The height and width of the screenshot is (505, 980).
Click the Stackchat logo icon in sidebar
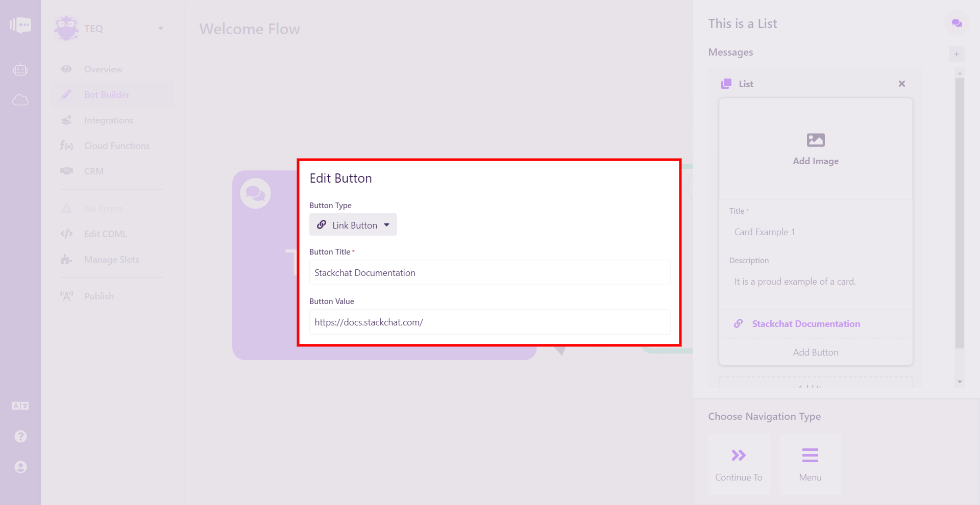pyautogui.click(x=20, y=24)
